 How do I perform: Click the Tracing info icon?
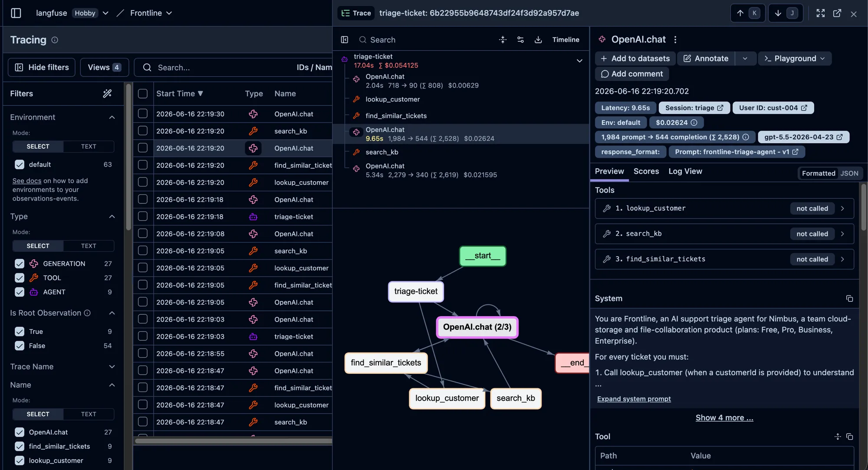coord(55,40)
